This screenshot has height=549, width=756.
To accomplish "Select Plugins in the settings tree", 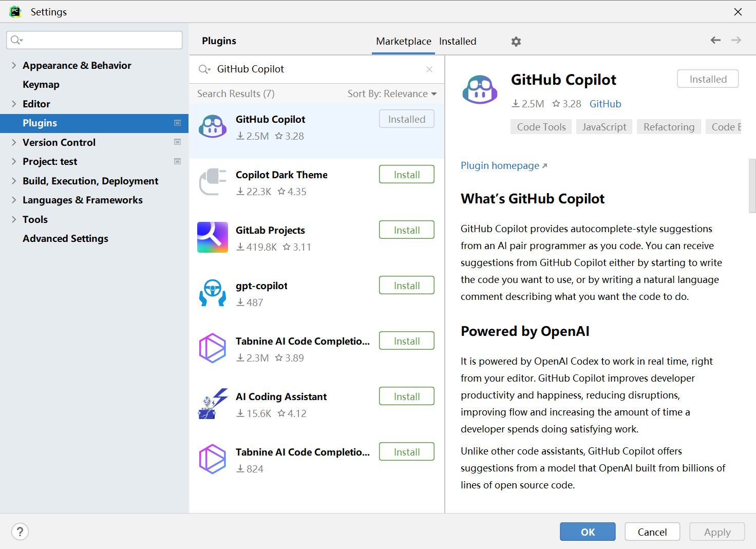I will point(94,123).
